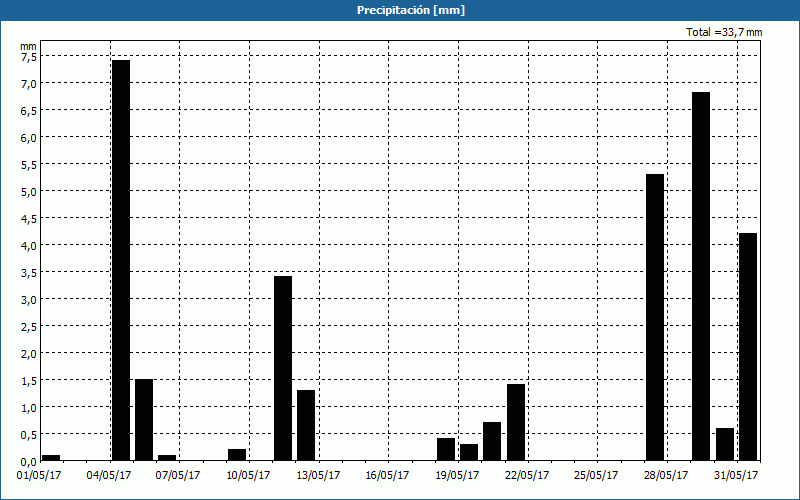This screenshot has height=500, width=800.
Task: Click the y-axis value "1,5"
Action: (29, 381)
